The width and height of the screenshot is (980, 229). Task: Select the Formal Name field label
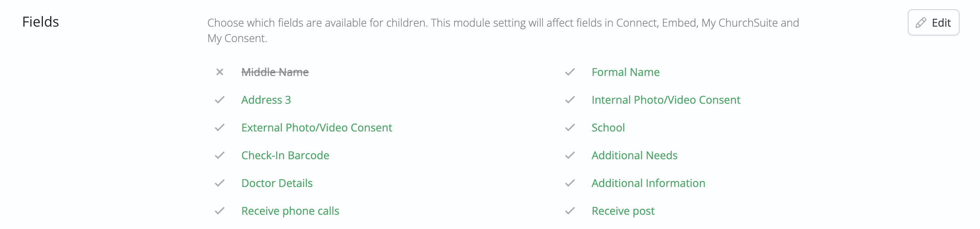(626, 72)
